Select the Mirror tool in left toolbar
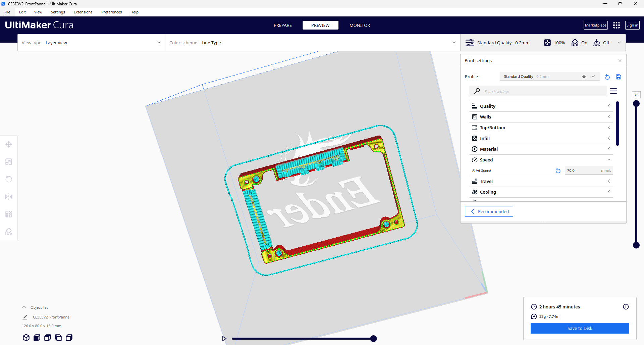This screenshot has height=345, width=644. click(x=9, y=197)
